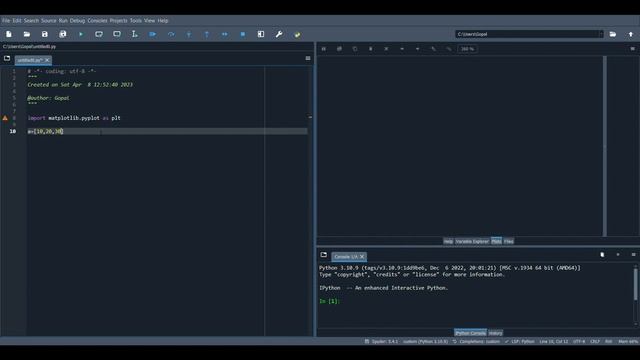Open the Consoles menu
Image resolution: width=640 pixels, height=360 pixels.
coord(97,20)
